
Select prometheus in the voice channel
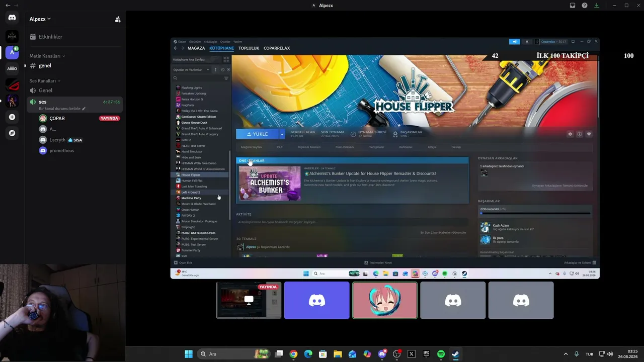click(79, 151)
